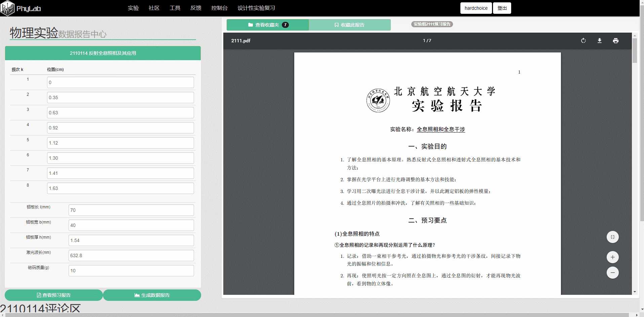Screen dimensions: 644x317
Task: Click the Beihang University seal in PDF
Action: click(x=378, y=101)
